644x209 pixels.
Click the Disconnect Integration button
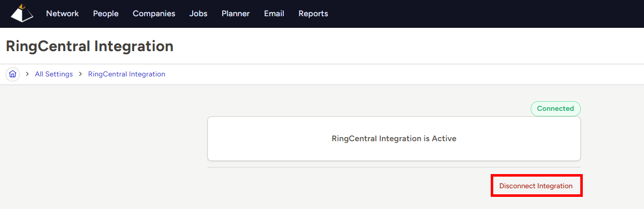point(536,186)
